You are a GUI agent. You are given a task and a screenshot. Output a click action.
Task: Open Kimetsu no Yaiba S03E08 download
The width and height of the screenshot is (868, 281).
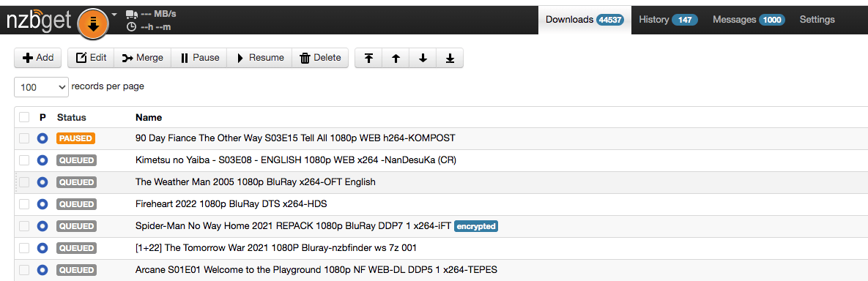point(296,160)
